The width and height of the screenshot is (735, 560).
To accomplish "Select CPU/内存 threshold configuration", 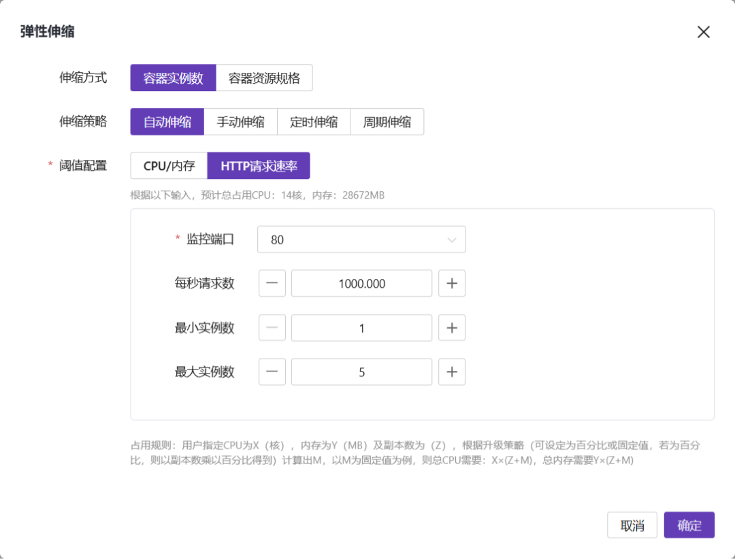I will tap(169, 166).
